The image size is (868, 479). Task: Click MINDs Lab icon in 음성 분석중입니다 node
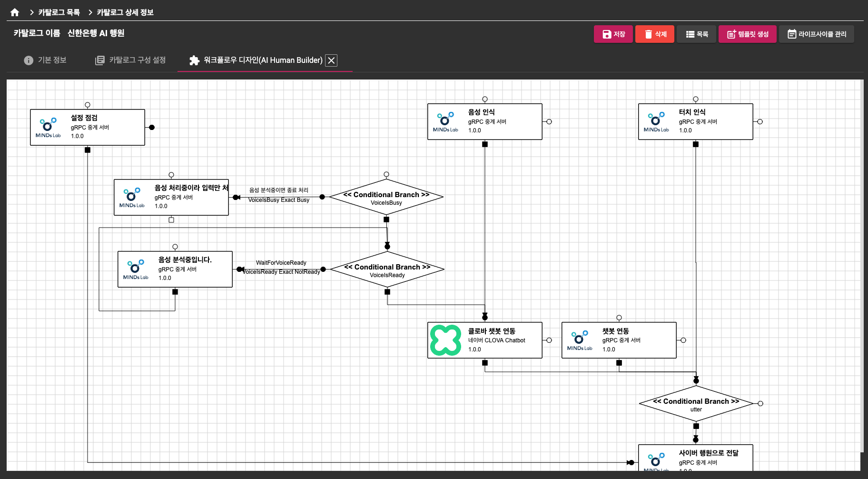pos(136,269)
